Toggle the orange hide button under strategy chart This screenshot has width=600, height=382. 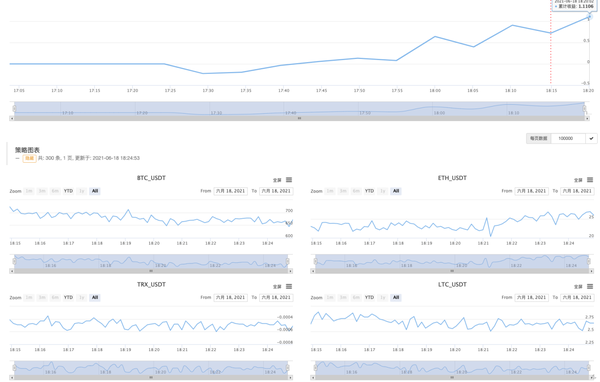[29, 158]
